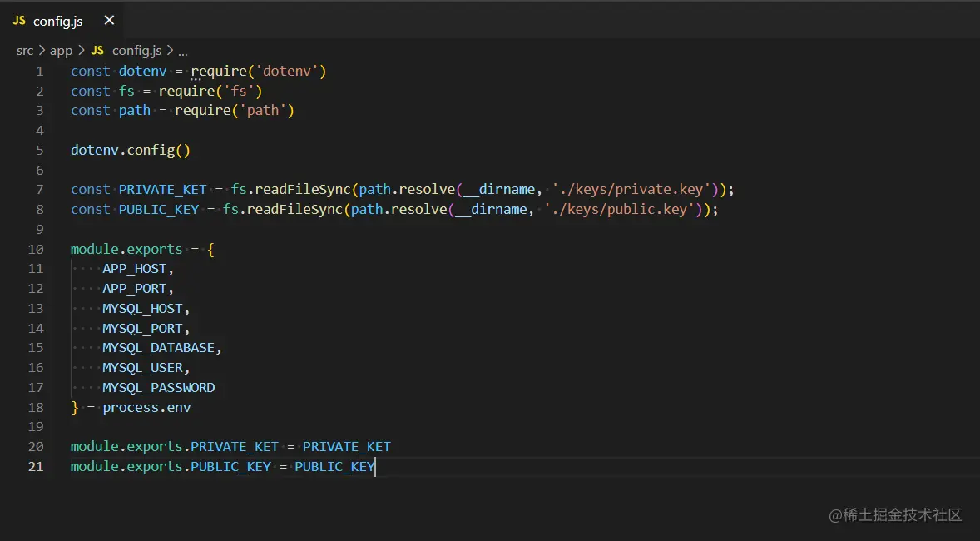Image resolution: width=980 pixels, height=541 pixels.
Task: Open the app breadcrumb folder
Action: point(62,51)
